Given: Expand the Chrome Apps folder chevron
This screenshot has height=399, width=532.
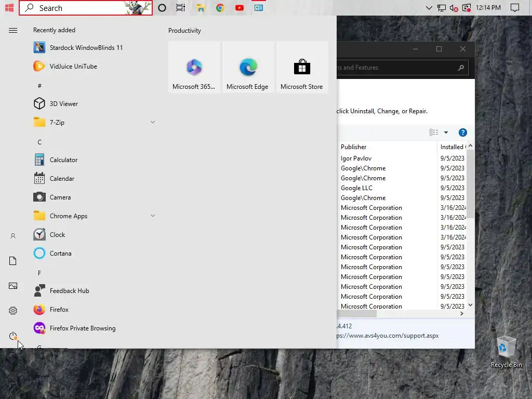Looking at the screenshot, I should [153, 216].
